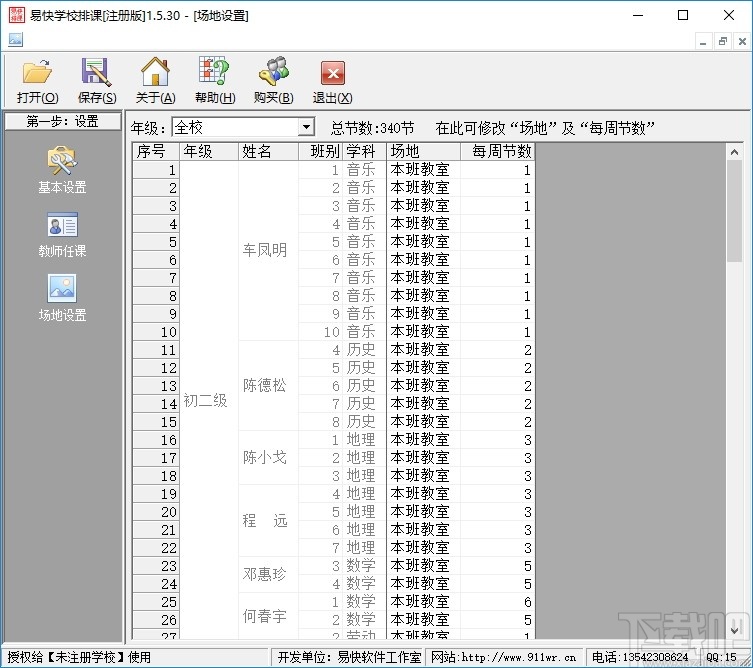The width and height of the screenshot is (753, 668).
Task: Click the 序号 column header
Action: [x=156, y=151]
